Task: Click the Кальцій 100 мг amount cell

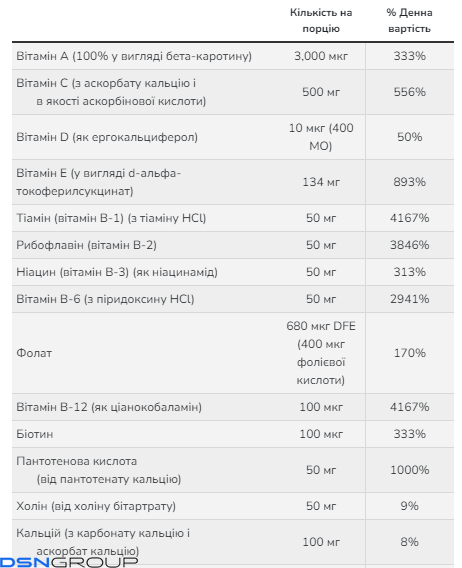Action: click(x=321, y=542)
